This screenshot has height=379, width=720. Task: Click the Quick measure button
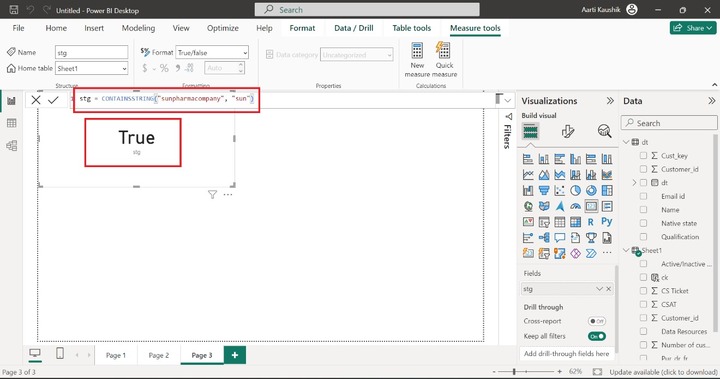(444, 60)
